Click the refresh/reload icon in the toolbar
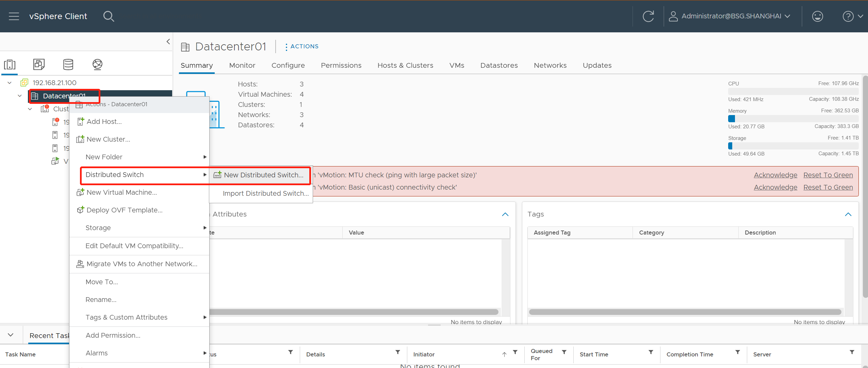 (649, 16)
